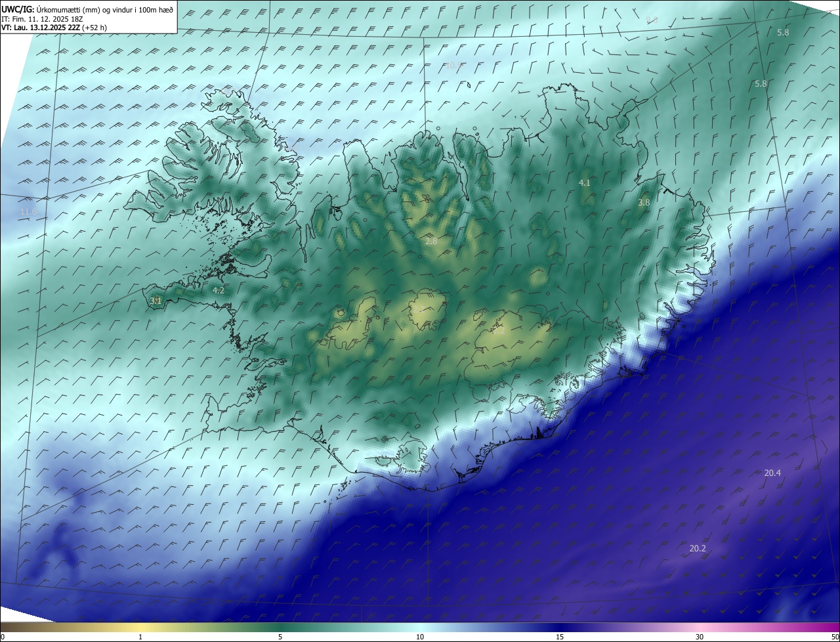Click the color scale tick labeled 5

pos(280,637)
